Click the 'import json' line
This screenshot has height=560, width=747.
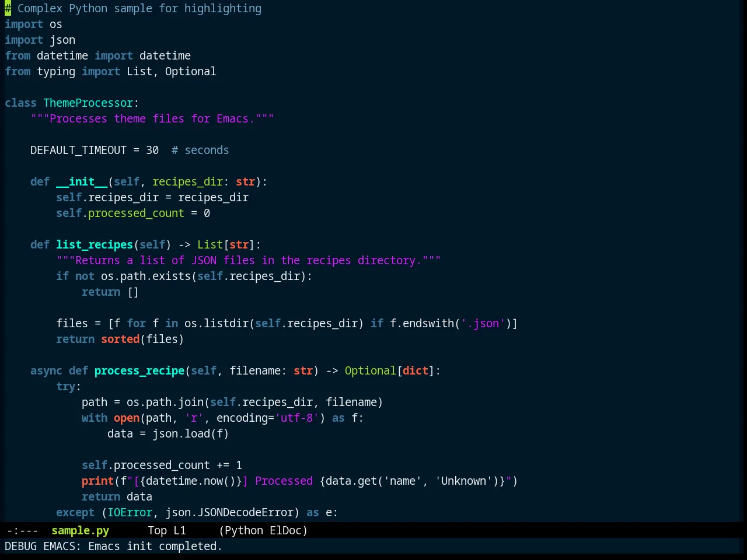pos(40,40)
